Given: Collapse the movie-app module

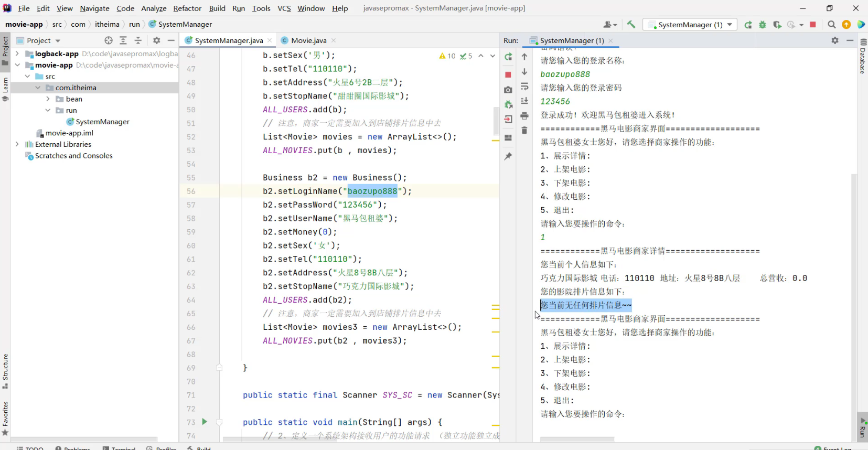Looking at the screenshot, I should (17, 65).
